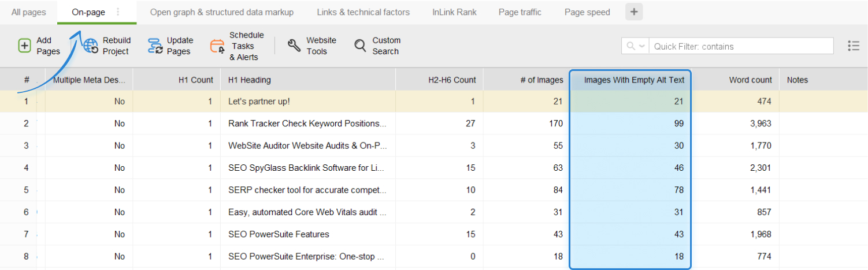The width and height of the screenshot is (868, 270).
Task: Open Schedule Tasks & Alerts calendar icon
Action: pyautogui.click(x=217, y=46)
